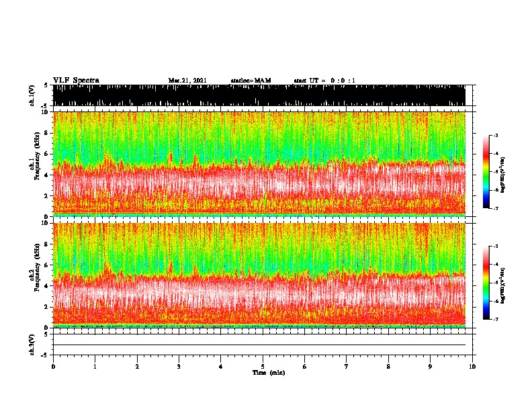The image size is (532, 411).
Task: Select the date text 'Mar.21, 2021'
Action: (x=187, y=81)
